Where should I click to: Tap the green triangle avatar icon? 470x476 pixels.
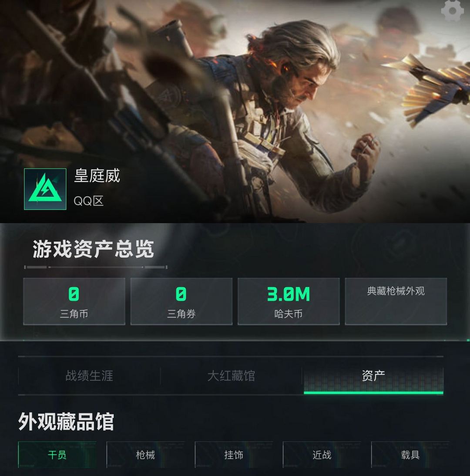coord(45,189)
